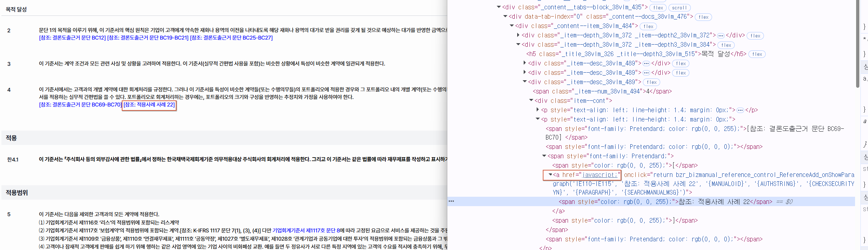Click the page heading 목적 달성
The width and height of the screenshot is (868, 250).
pos(16,9)
